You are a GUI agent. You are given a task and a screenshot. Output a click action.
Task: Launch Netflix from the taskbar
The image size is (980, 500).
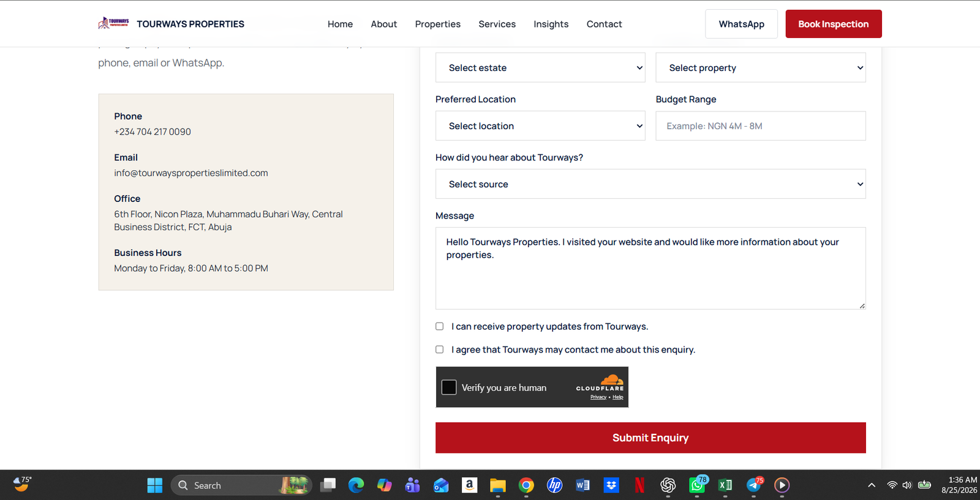point(639,485)
